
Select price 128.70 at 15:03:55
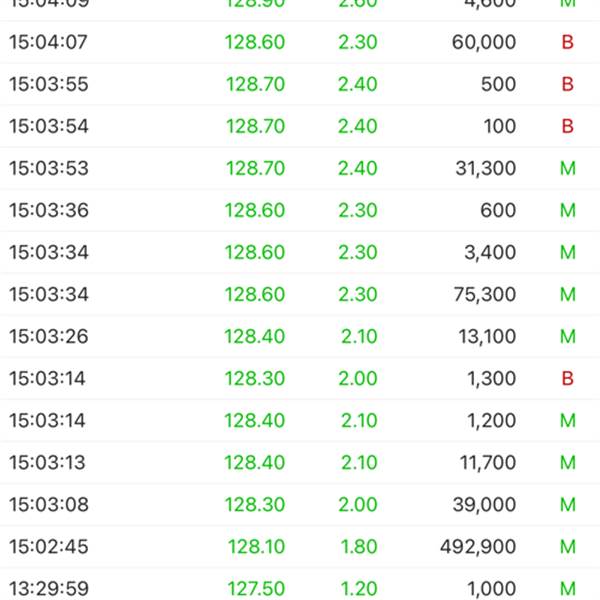tap(256, 84)
